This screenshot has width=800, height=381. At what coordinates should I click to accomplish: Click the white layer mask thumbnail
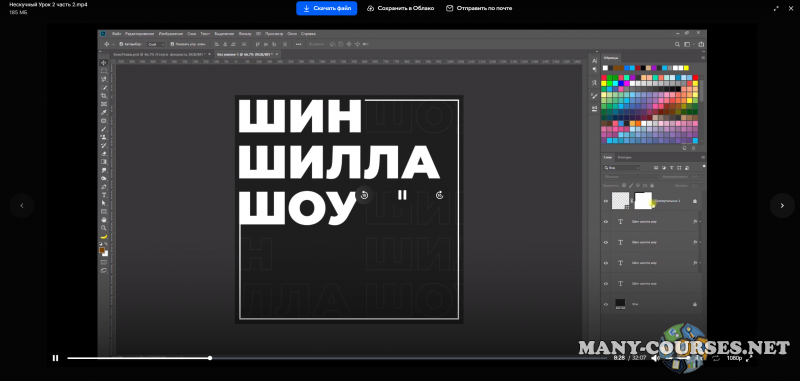pos(643,200)
